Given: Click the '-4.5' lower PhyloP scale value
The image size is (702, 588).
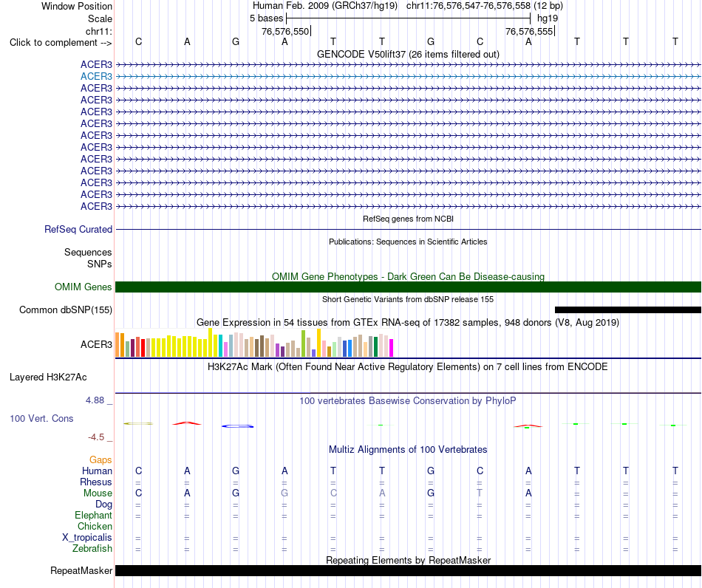Looking at the screenshot, I should [x=96, y=437].
